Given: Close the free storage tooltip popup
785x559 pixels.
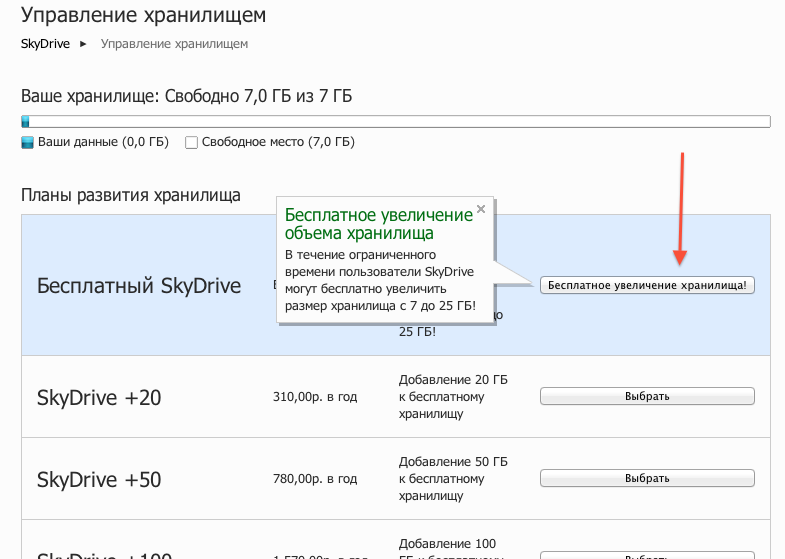Looking at the screenshot, I should coord(481,209).
